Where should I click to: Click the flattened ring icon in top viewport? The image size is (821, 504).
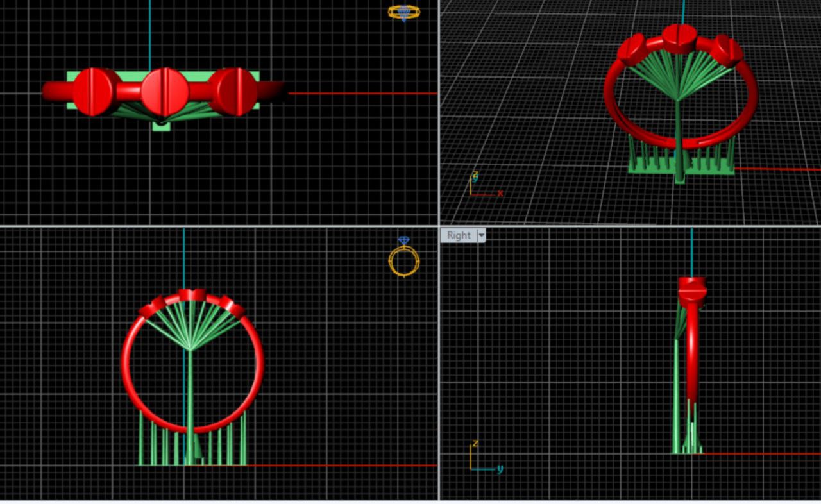pyautogui.click(x=403, y=12)
